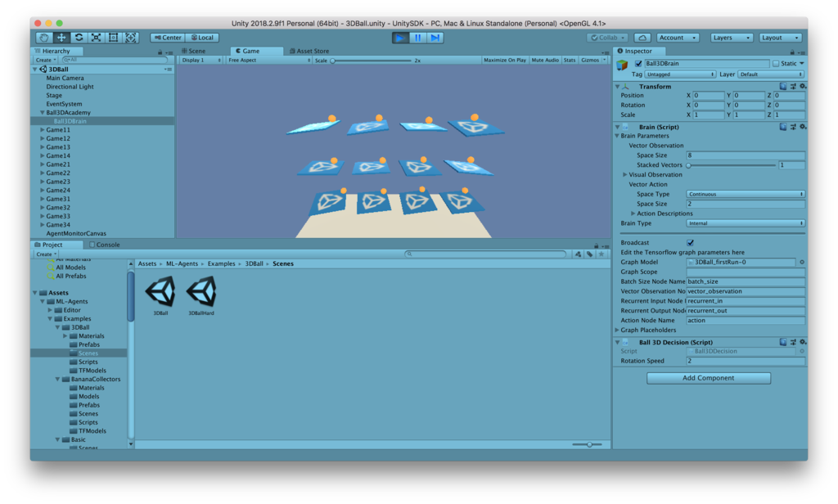The image size is (838, 504).
Task: Open the Account dropdown
Action: click(x=678, y=38)
